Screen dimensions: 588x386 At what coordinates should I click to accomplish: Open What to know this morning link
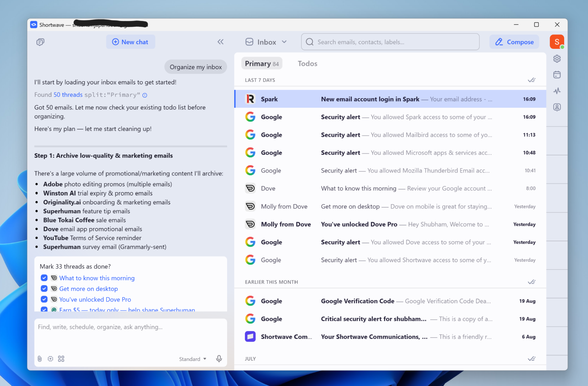97,278
